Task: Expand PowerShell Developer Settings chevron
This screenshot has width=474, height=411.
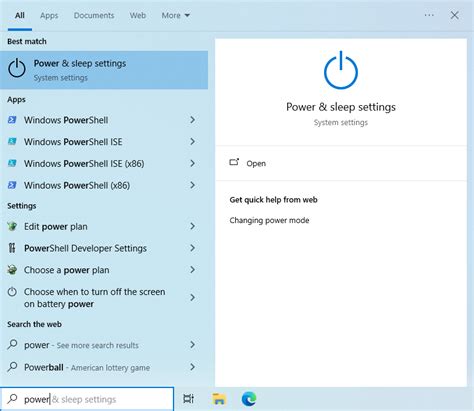Action: [193, 248]
